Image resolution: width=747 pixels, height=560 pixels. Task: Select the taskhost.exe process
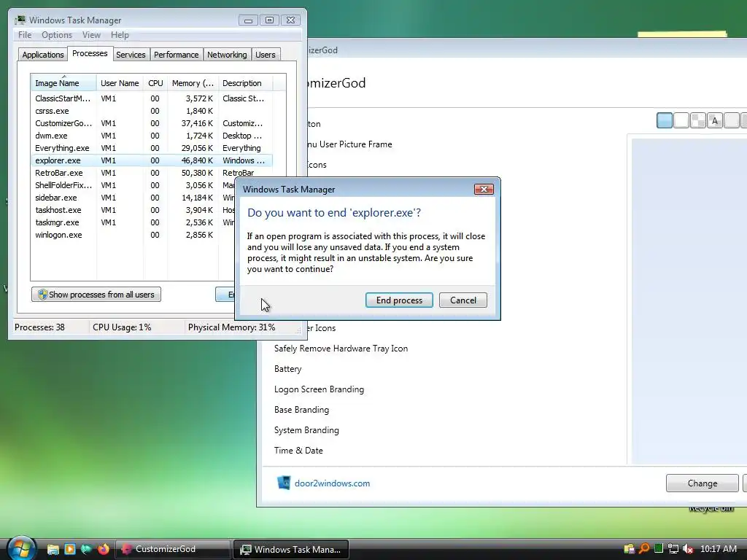[x=133, y=210]
